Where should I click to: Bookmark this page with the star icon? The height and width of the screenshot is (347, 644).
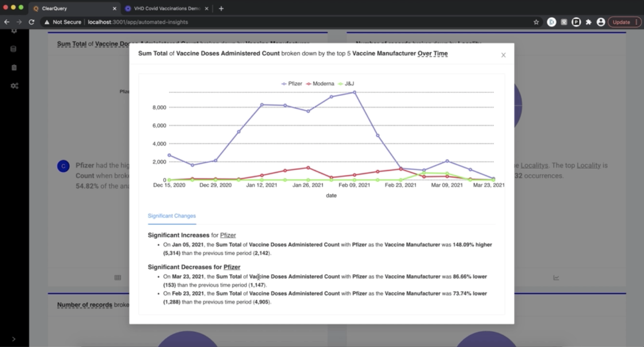(x=536, y=22)
